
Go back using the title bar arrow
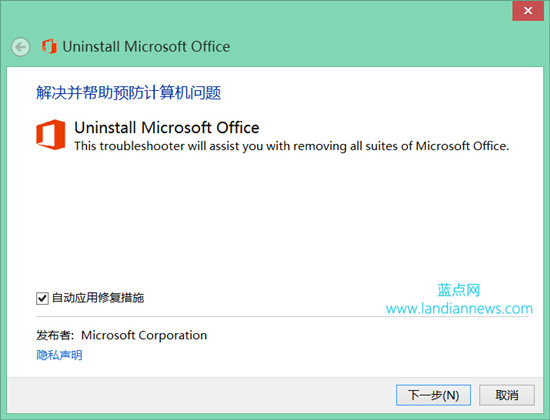[20, 47]
